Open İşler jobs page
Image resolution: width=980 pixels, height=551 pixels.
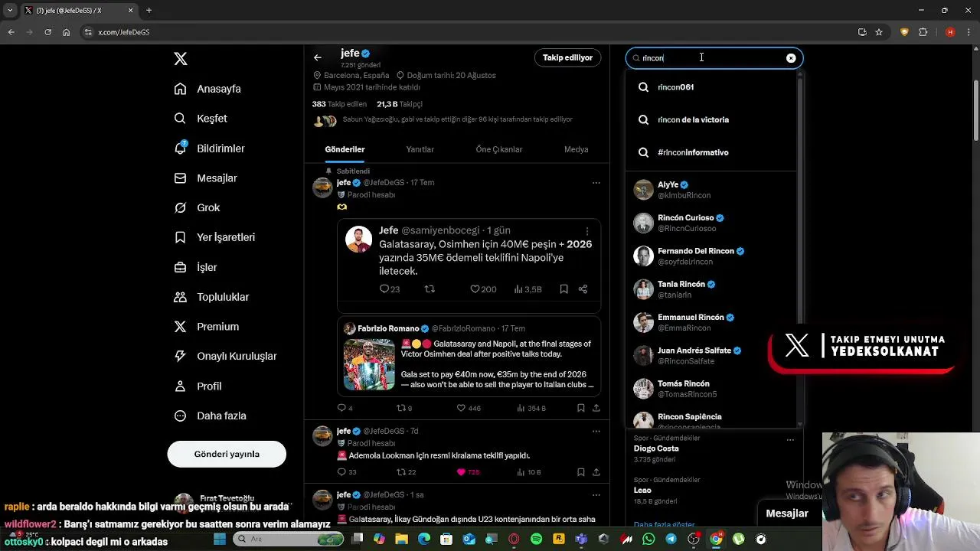coord(195,267)
